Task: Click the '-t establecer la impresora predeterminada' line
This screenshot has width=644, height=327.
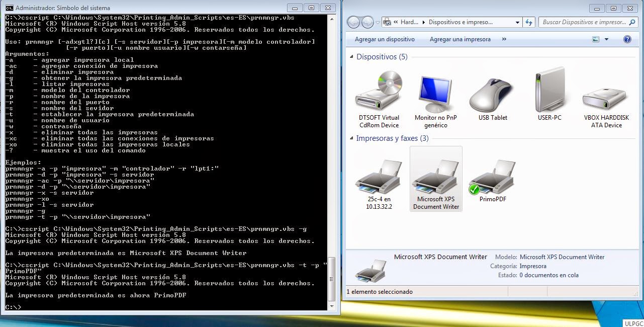Action: (100, 114)
